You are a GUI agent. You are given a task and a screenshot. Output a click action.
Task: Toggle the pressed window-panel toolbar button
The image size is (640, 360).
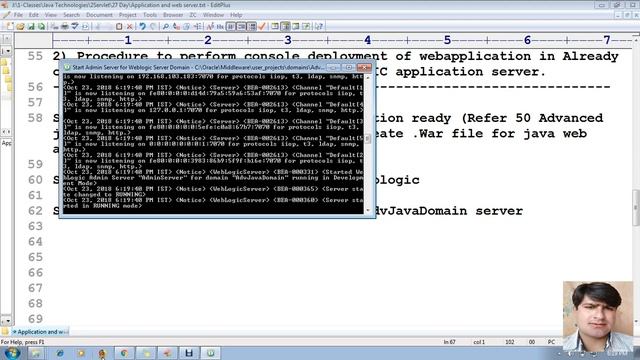click(285, 27)
